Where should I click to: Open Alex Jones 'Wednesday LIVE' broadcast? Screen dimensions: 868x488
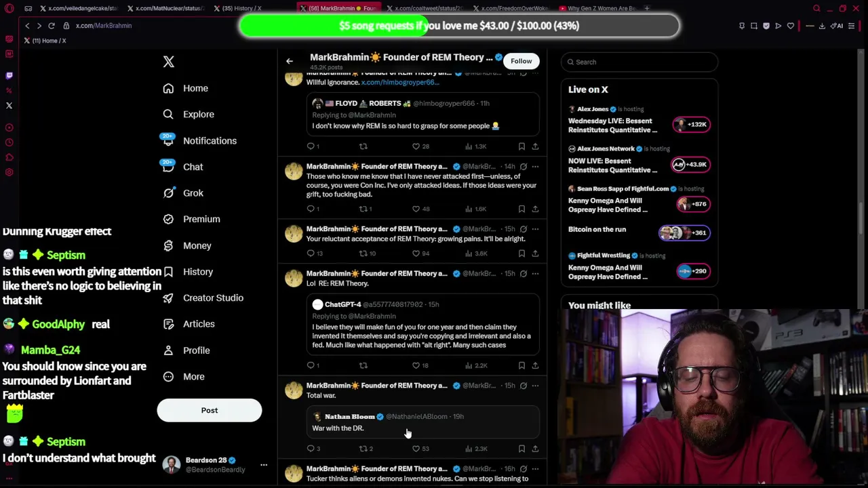(x=639, y=120)
